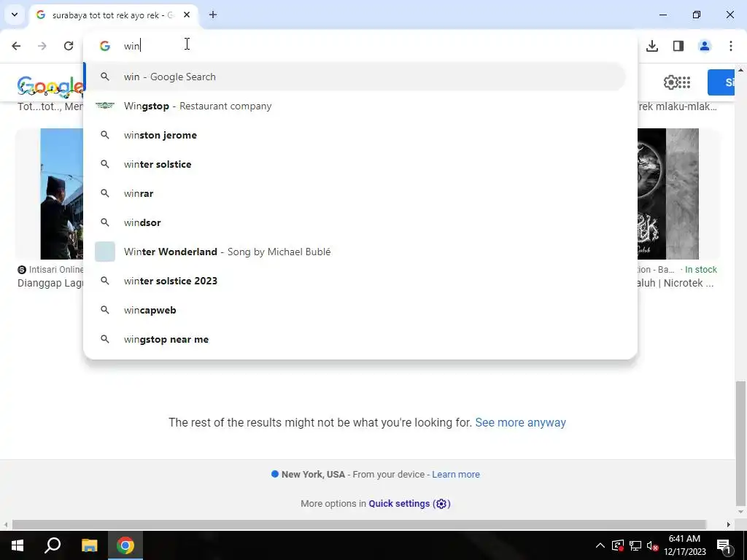Toggle the side panel icon

[678, 46]
